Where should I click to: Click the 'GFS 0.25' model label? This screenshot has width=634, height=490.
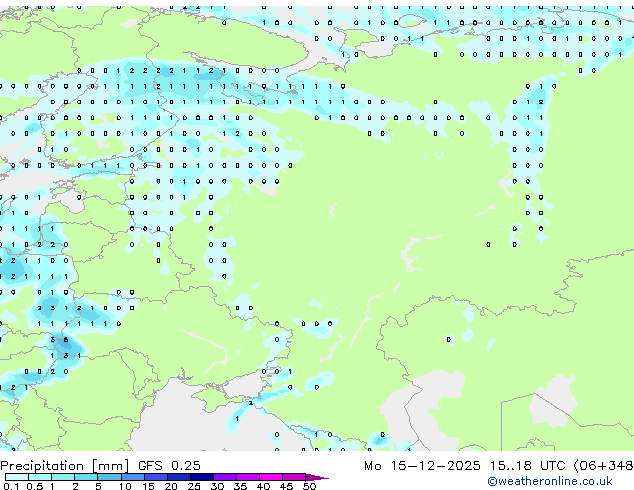[169, 466]
